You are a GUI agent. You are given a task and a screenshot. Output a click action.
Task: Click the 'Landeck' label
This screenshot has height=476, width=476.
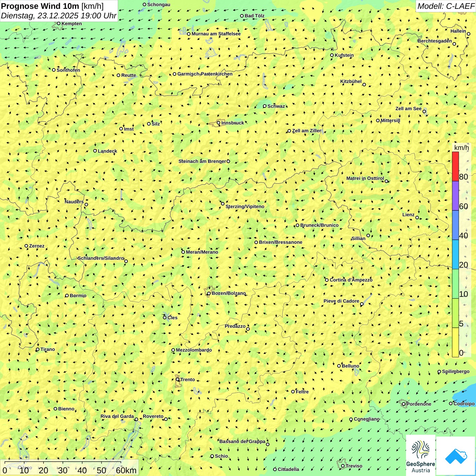coord(107,151)
